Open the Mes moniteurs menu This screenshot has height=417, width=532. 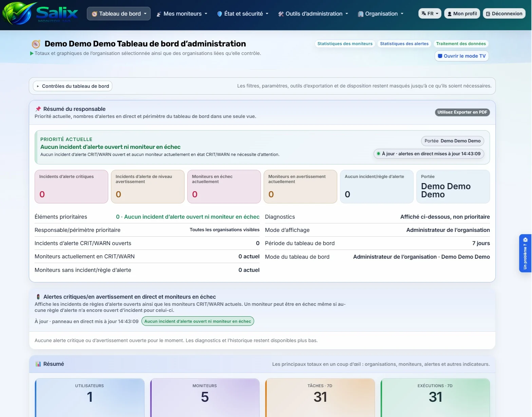pos(182,14)
